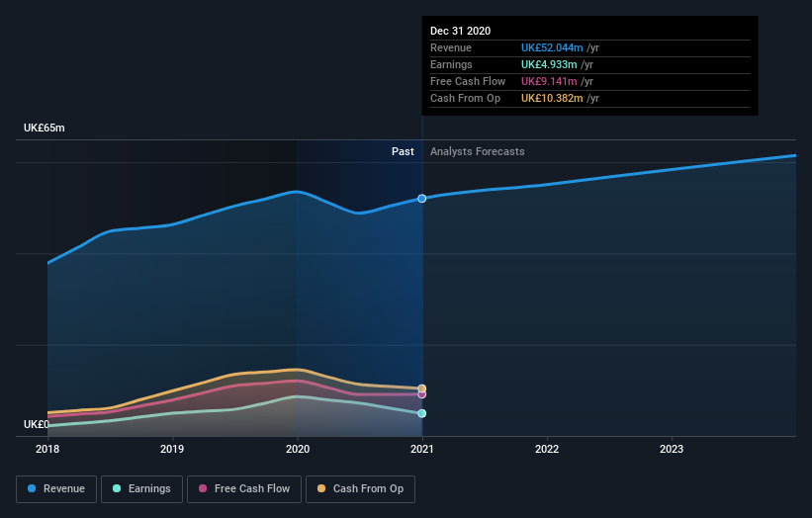Image resolution: width=812 pixels, height=518 pixels.
Task: Toggle the Earnings legend button
Action: click(141, 489)
